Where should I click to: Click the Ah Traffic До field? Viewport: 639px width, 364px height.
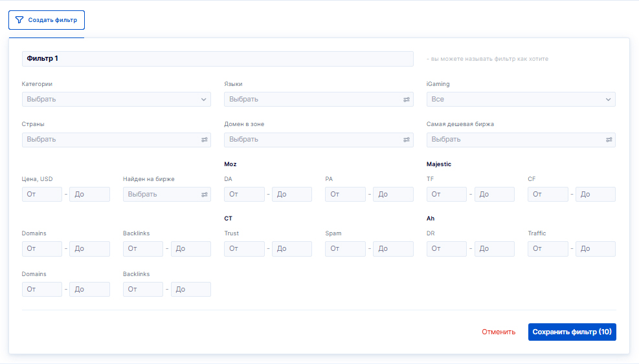click(x=596, y=249)
